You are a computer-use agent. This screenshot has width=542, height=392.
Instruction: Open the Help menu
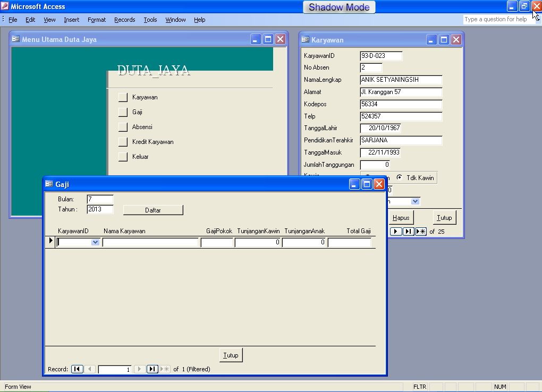[x=199, y=20]
